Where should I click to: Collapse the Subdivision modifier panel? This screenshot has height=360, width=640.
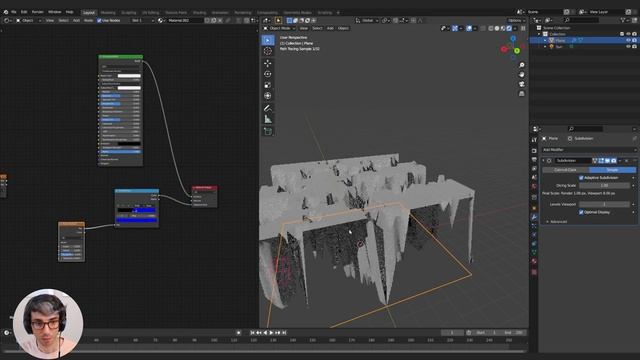pos(543,161)
